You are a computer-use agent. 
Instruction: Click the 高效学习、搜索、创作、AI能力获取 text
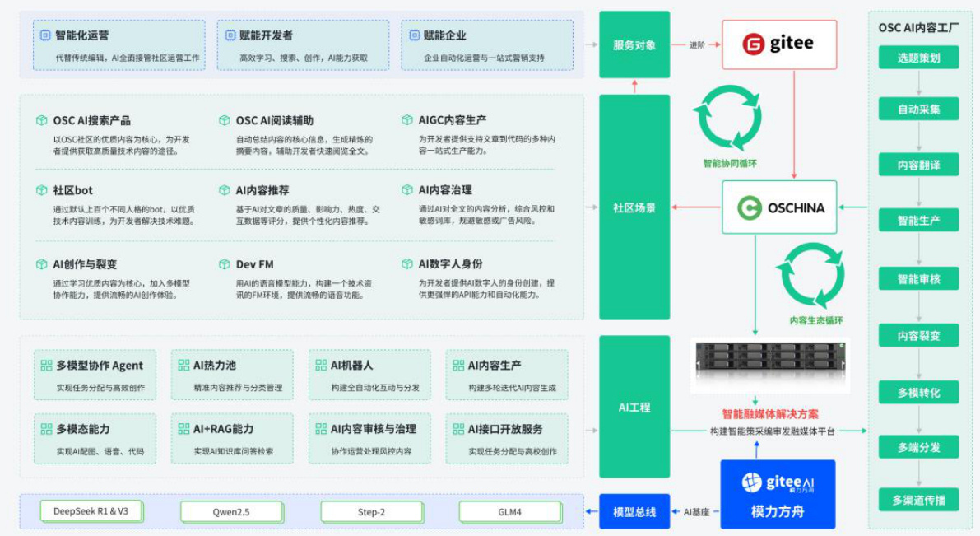point(304,58)
